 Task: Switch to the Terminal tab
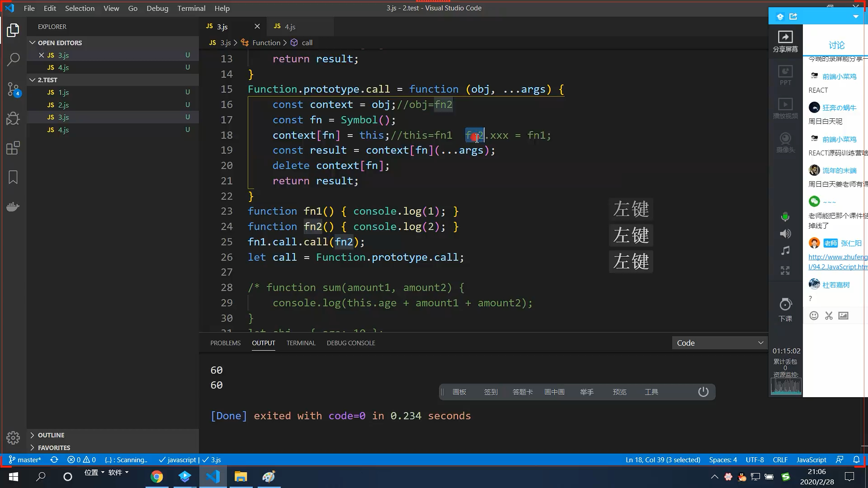click(301, 343)
